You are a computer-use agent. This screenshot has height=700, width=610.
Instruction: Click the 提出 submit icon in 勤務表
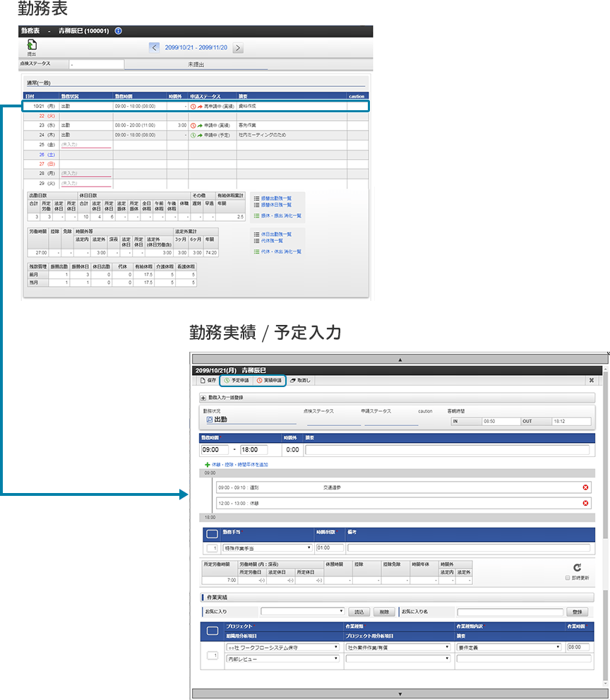click(x=32, y=45)
